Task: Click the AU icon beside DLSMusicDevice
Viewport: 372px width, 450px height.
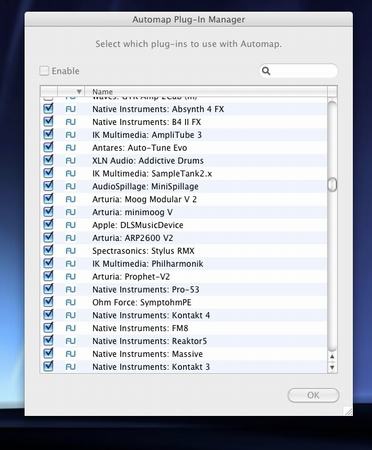Action: pyautogui.click(x=71, y=225)
